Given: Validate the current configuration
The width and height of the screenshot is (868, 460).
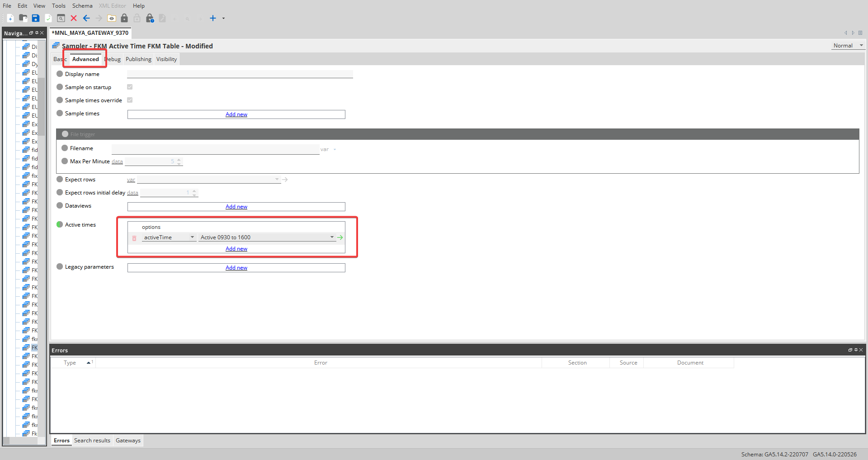Looking at the screenshot, I should pyautogui.click(x=48, y=18).
